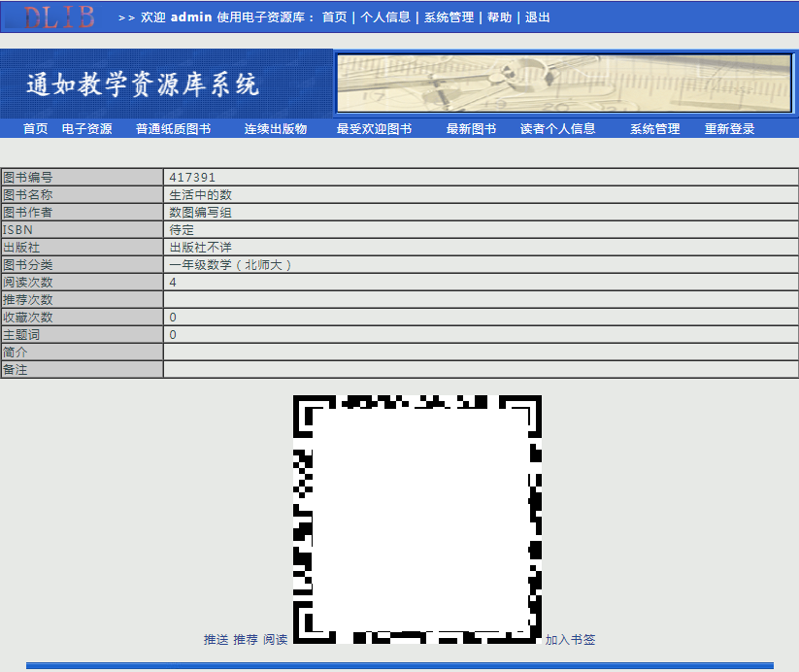Open 最受欢迎图书 menu item
This screenshot has height=672, width=799.
click(x=374, y=129)
